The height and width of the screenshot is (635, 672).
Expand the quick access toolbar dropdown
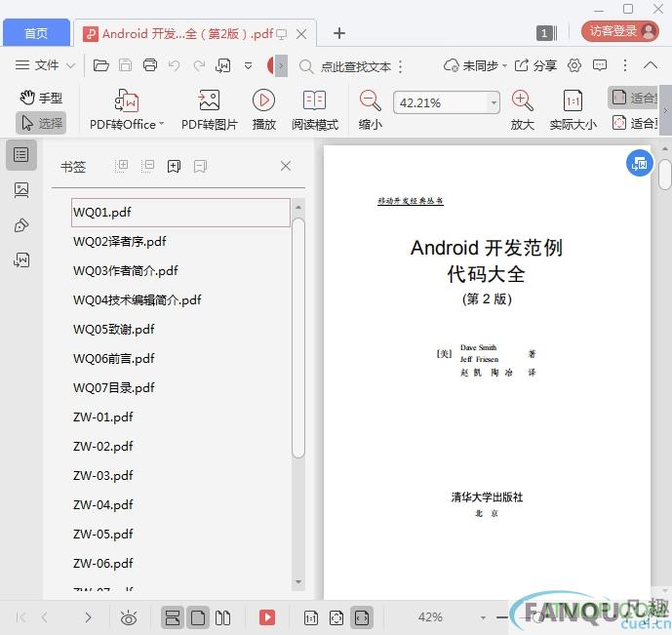tap(248, 66)
